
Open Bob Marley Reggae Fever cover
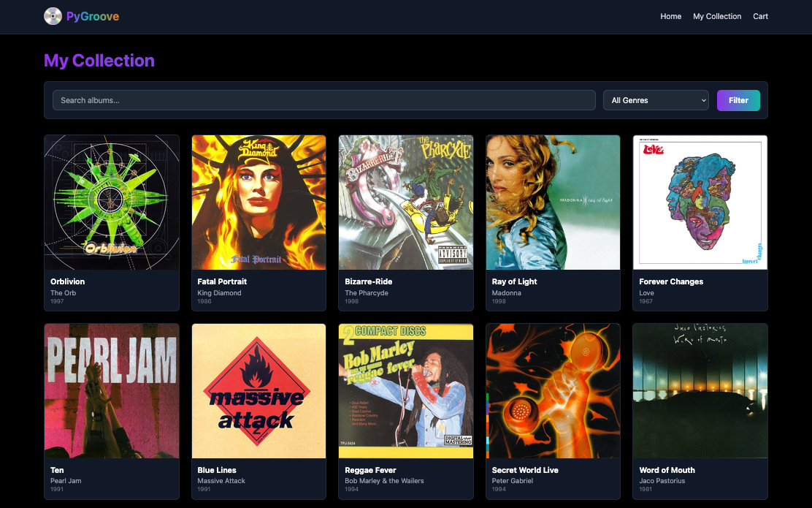click(406, 391)
